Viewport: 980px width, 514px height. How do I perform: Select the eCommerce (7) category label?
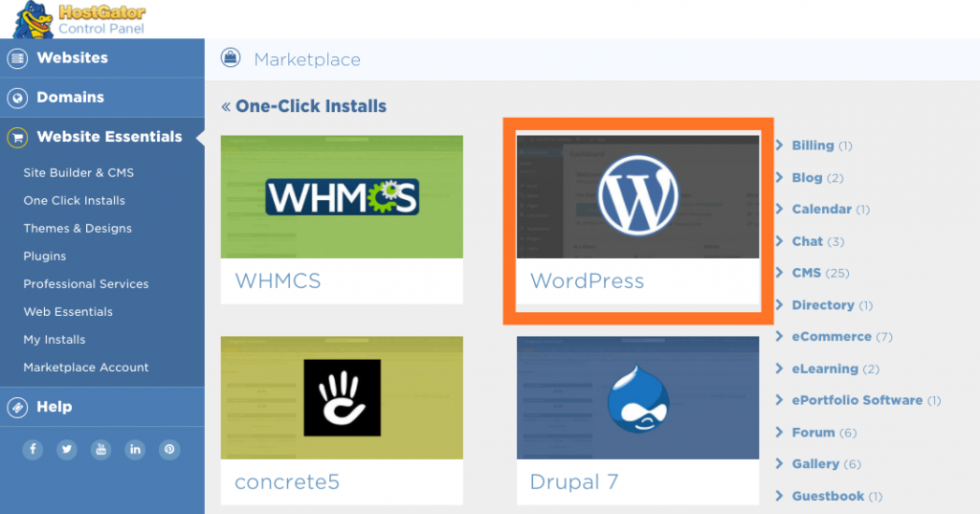842,337
